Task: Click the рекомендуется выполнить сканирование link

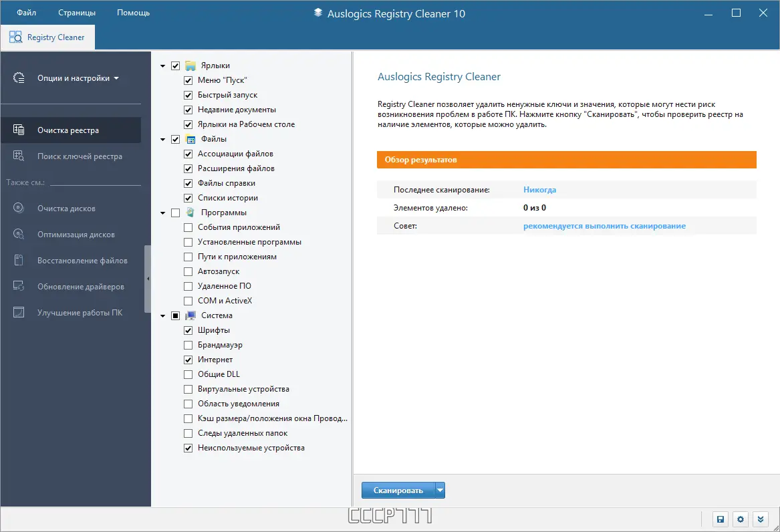Action: (x=604, y=226)
